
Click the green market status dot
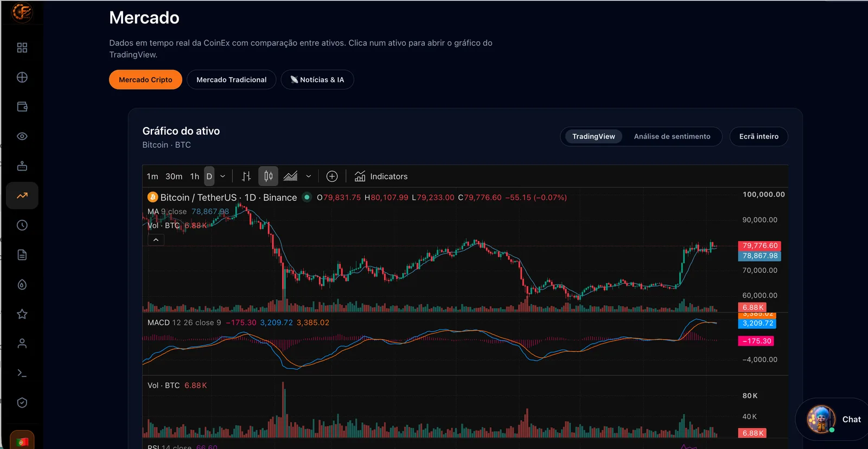click(x=307, y=197)
